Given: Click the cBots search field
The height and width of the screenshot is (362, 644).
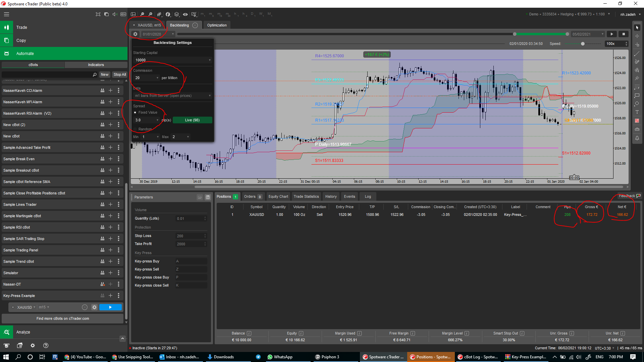Looking at the screenshot, I should pyautogui.click(x=50, y=75).
